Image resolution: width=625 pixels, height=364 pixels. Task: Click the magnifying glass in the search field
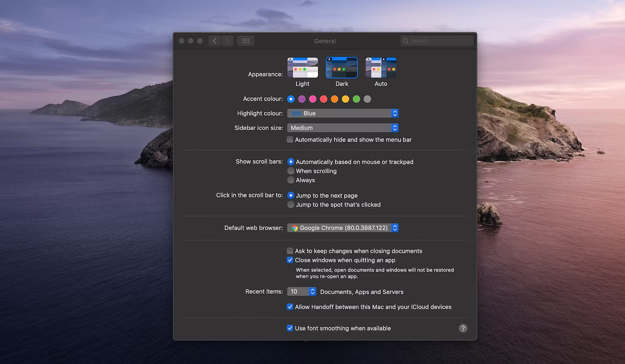click(x=405, y=41)
